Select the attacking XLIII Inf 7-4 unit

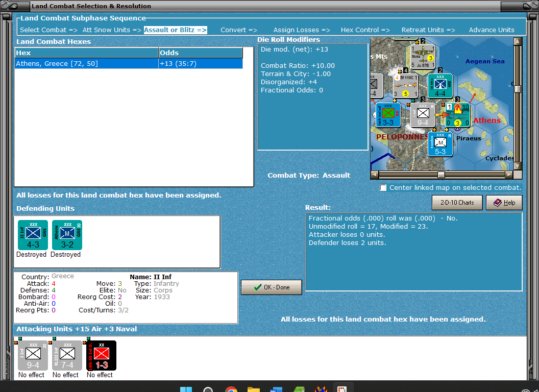(67, 356)
